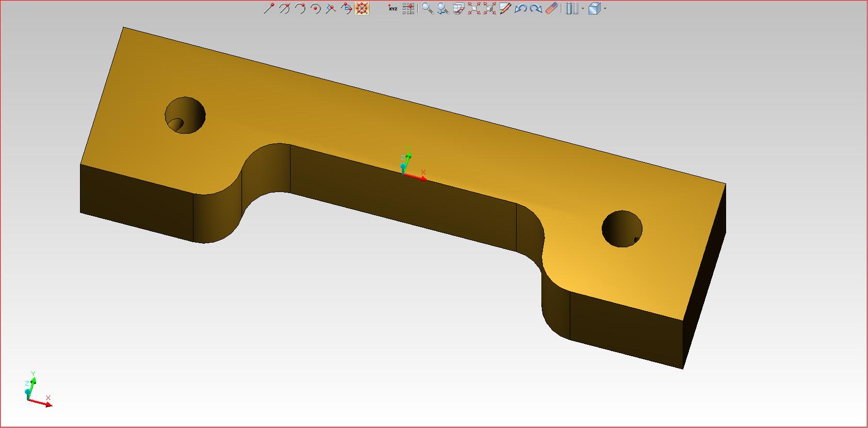This screenshot has height=428, width=868.
Task: Toggle the highlighted all-snaps mesh icon
Action: (x=362, y=8)
